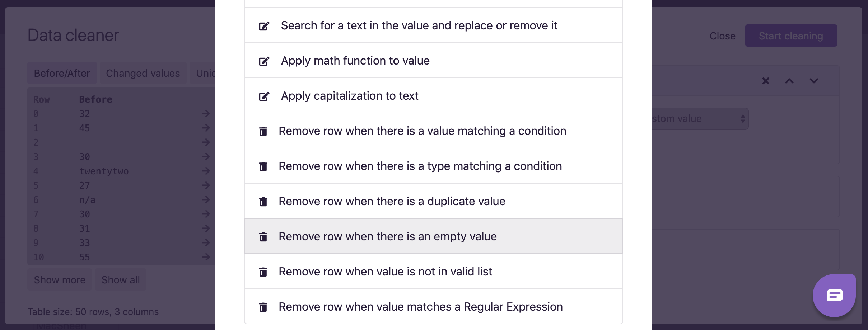The height and width of the screenshot is (330, 868).
Task: Click the trash icon for value matching condition
Action: coord(263,131)
